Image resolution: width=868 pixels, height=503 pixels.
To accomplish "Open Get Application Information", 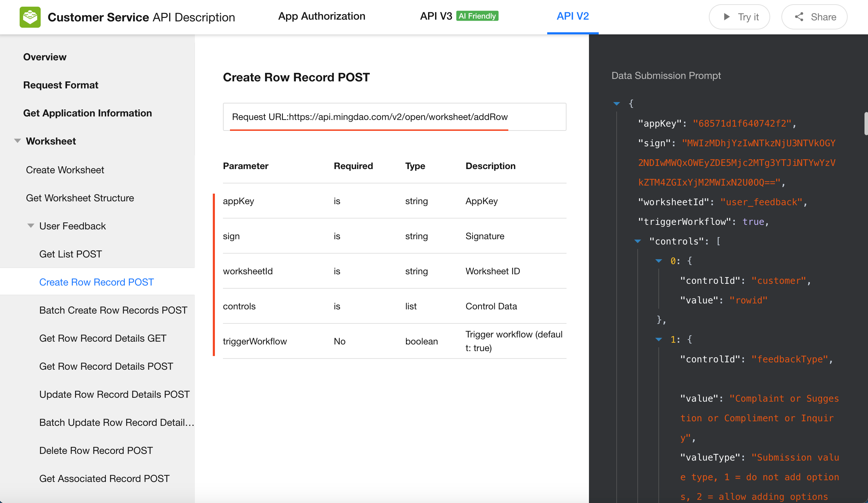I will click(x=88, y=113).
